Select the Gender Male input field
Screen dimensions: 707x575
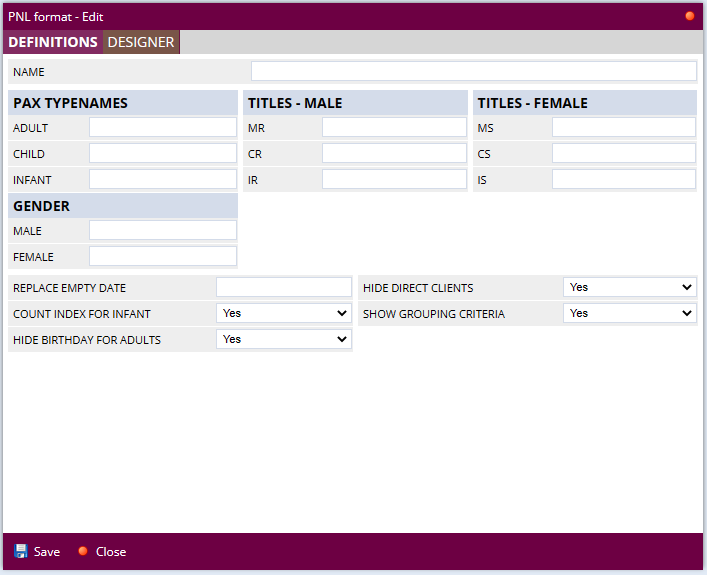click(163, 231)
